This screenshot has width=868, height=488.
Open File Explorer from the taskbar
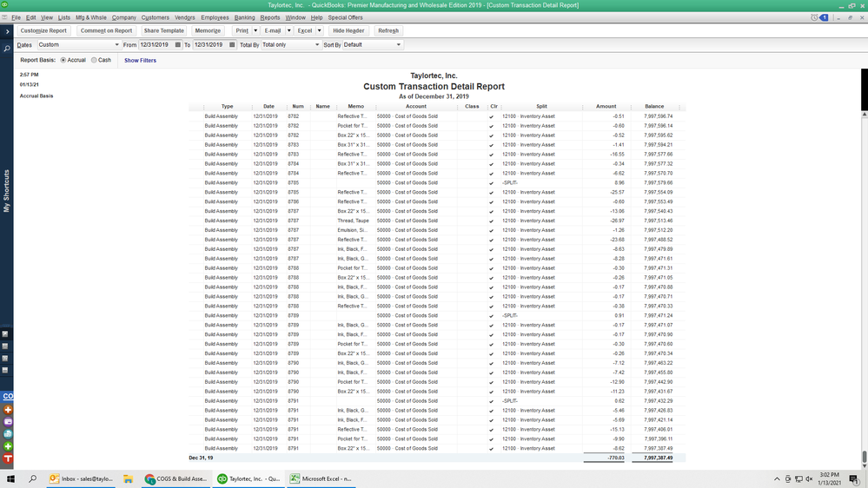coord(128,479)
